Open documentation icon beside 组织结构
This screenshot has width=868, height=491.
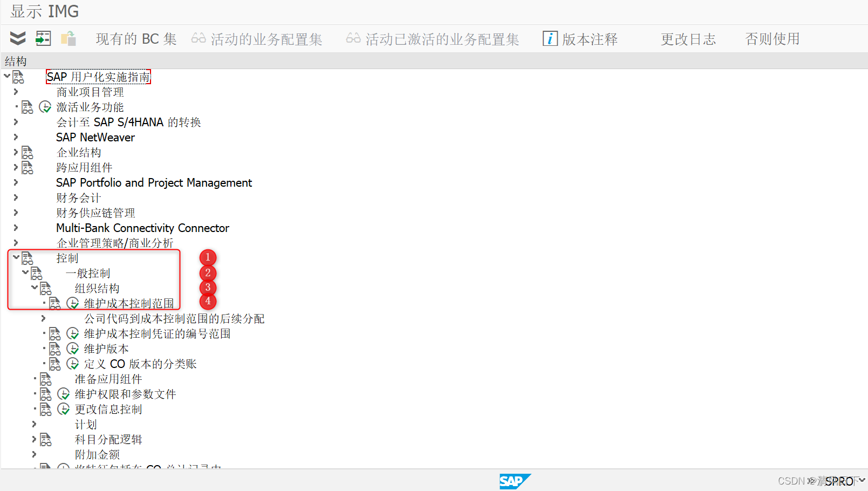[46, 289]
